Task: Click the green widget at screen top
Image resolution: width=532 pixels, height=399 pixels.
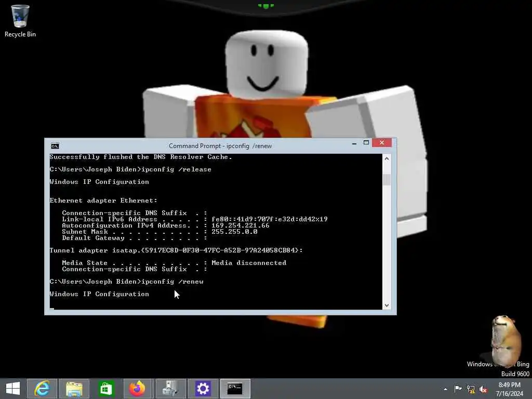Action: tap(265, 6)
